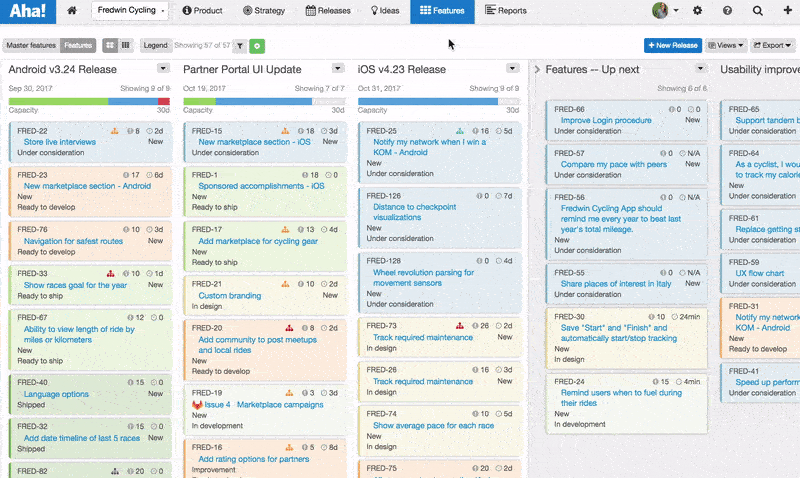Click the Oct 31, 2017 release date
The width and height of the screenshot is (800, 478).
(379, 88)
